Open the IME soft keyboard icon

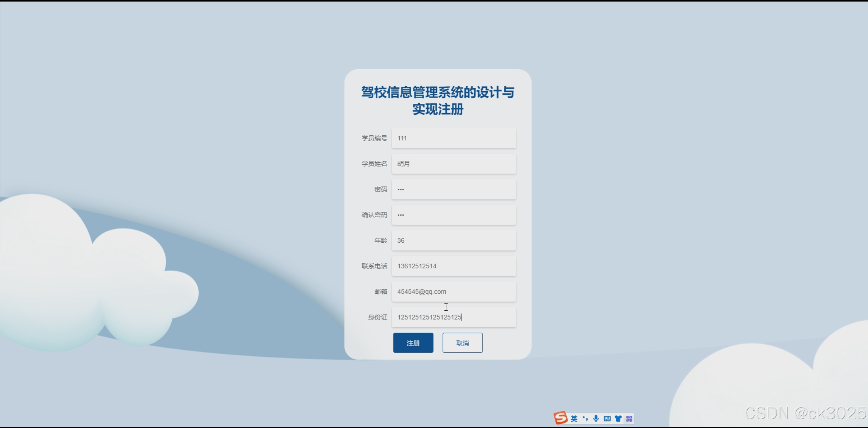(x=607, y=418)
